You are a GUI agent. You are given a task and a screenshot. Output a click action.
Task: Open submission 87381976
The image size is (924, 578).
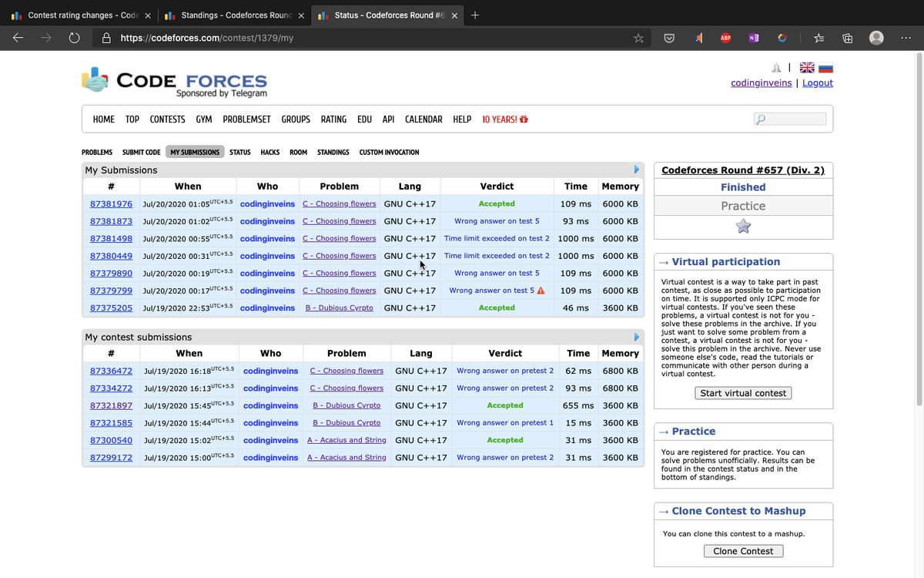click(111, 203)
